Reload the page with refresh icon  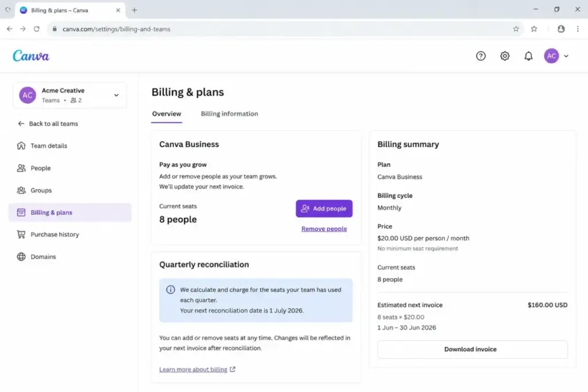36,29
